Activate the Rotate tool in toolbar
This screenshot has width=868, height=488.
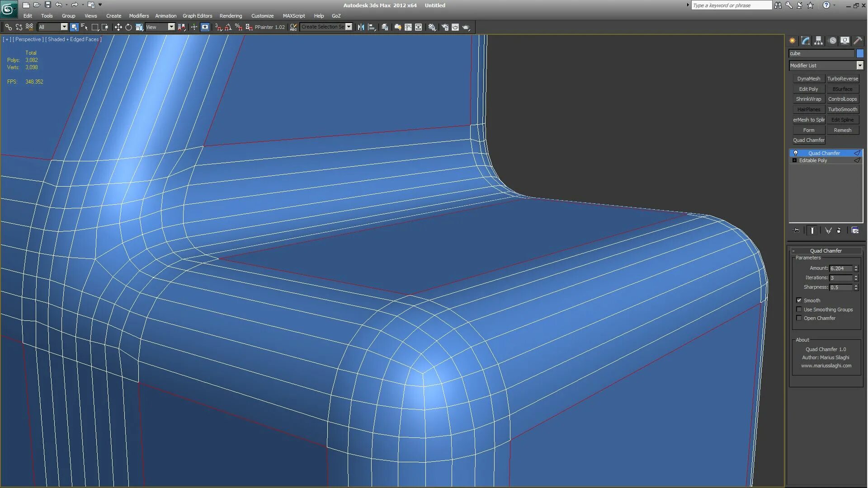pos(129,27)
